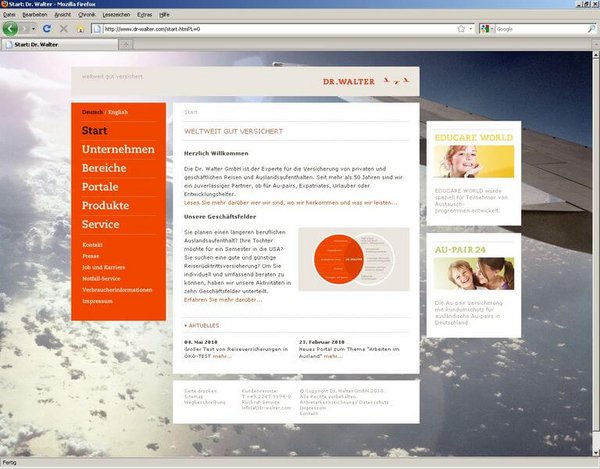Click the AU-PAIR 24 banner photo
This screenshot has width=600, height=469.
tap(474, 274)
